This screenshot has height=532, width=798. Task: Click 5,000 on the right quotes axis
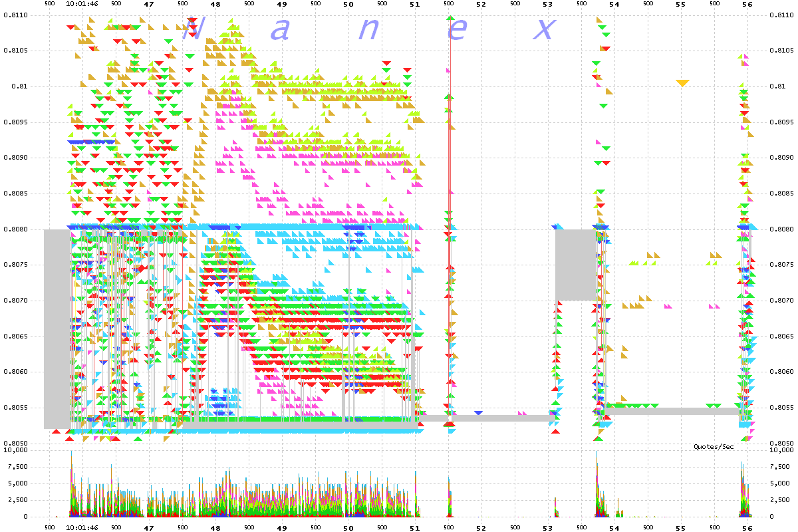[779, 483]
